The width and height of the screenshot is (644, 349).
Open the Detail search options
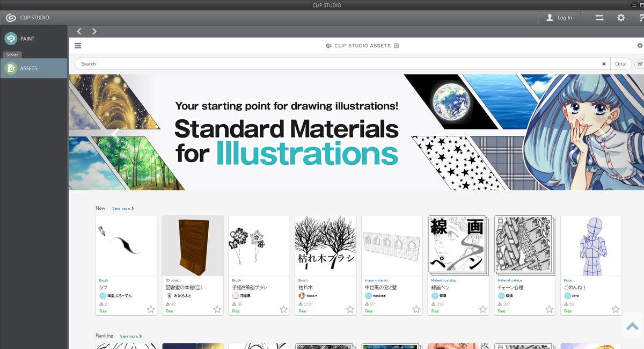(x=621, y=64)
